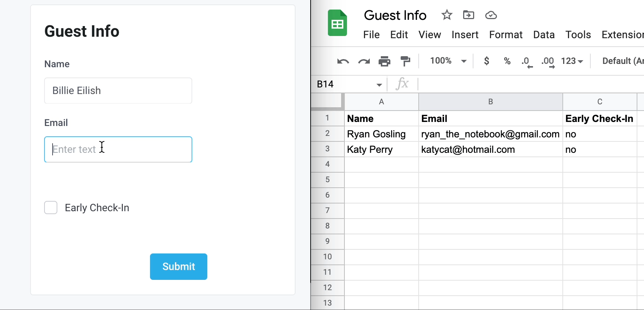The height and width of the screenshot is (310, 644).
Task: Select row 2 header
Action: 327,134
